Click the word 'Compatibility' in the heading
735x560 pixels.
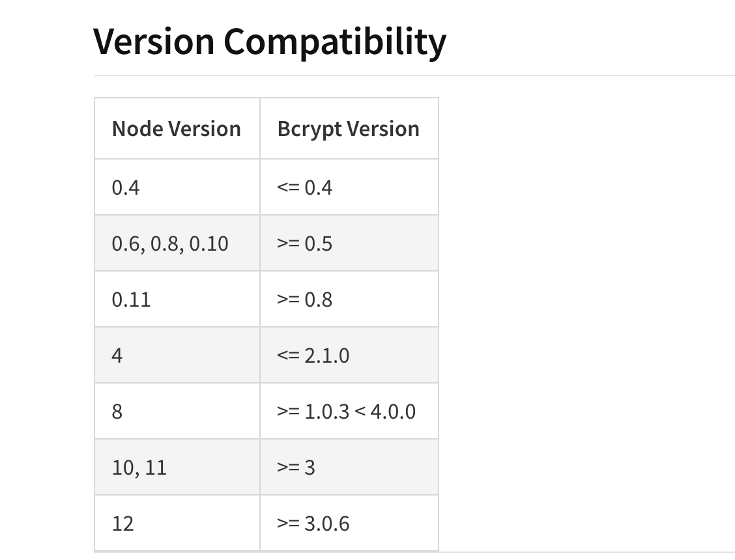[335, 42]
